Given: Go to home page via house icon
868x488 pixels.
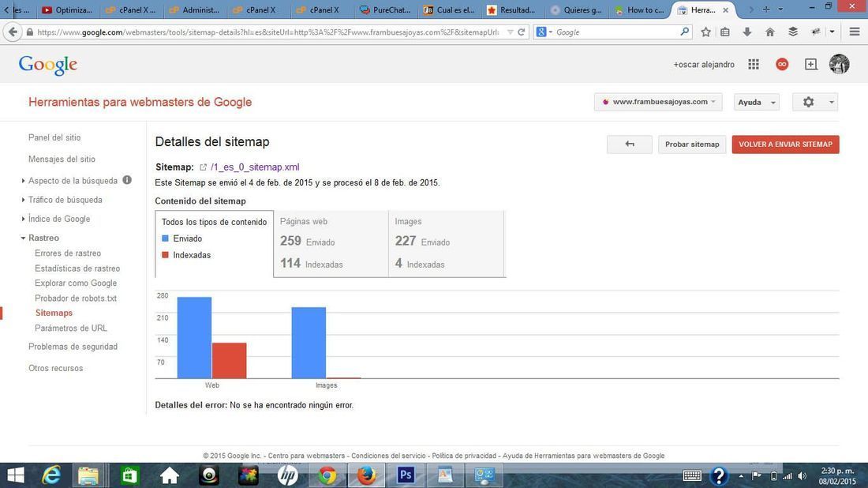Looking at the screenshot, I should (x=770, y=32).
